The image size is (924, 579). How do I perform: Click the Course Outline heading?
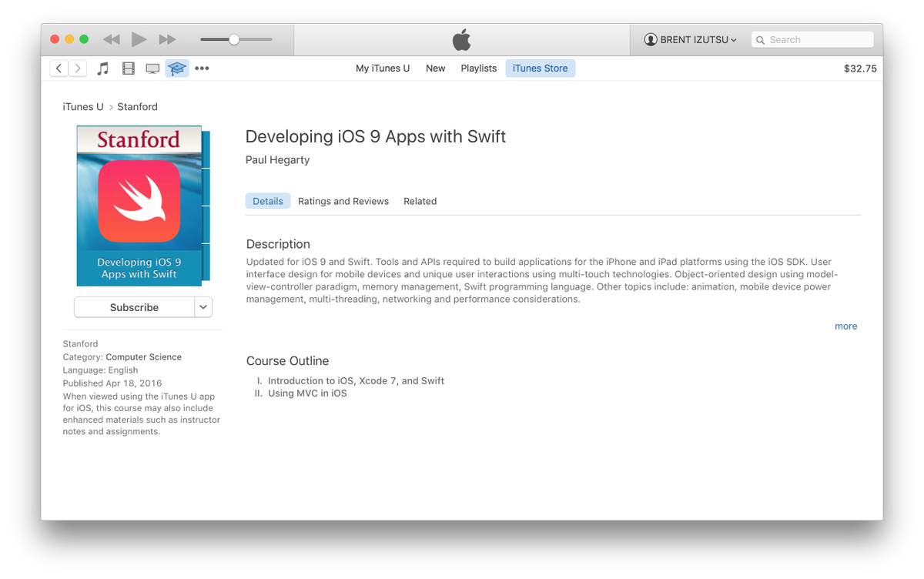[x=287, y=361]
